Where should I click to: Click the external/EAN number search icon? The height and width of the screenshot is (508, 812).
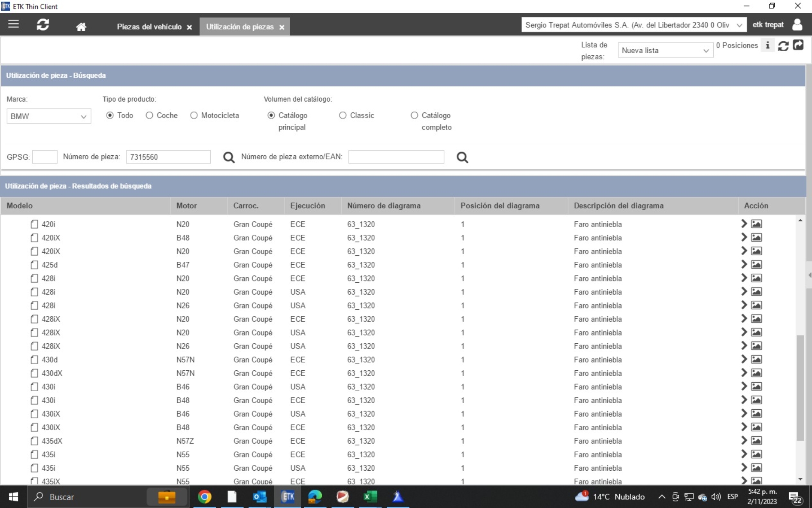[x=462, y=157]
